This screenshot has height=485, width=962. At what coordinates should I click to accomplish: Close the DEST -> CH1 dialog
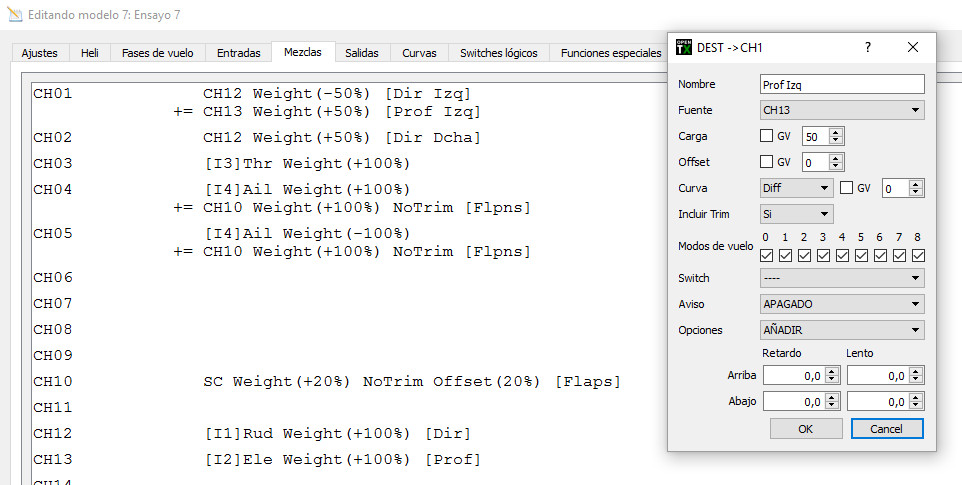click(912, 47)
